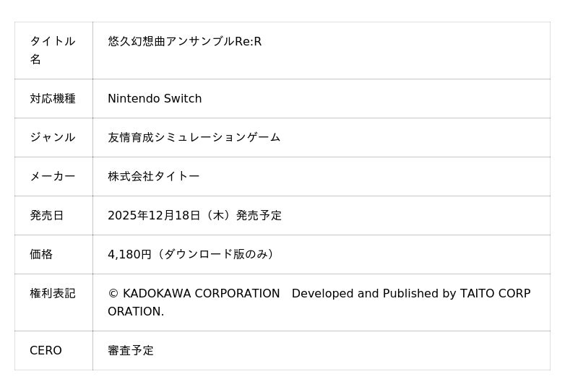Select the 4,180円 price text

(x=129, y=255)
